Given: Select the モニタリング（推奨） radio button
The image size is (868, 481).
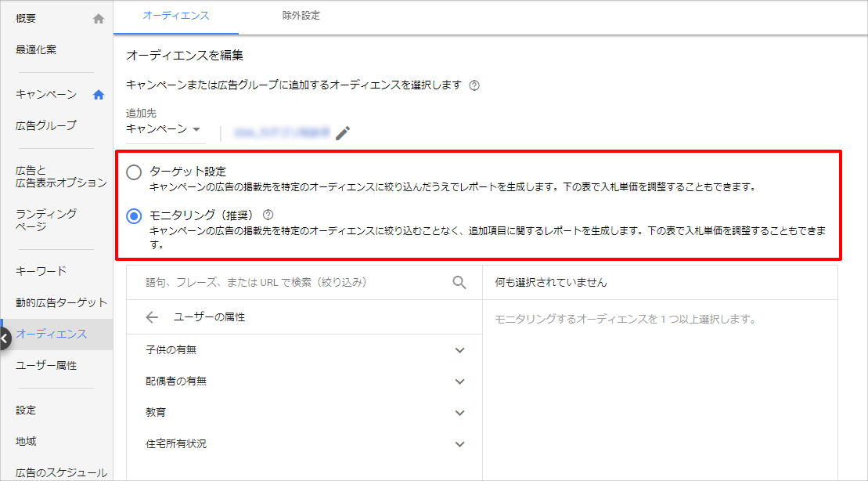Looking at the screenshot, I should pos(134,216).
